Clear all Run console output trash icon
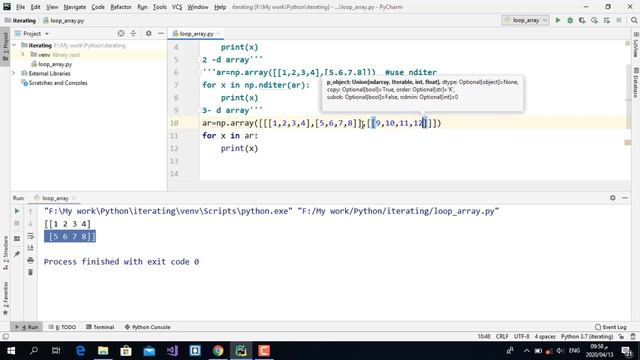The image size is (640, 360). [30, 272]
